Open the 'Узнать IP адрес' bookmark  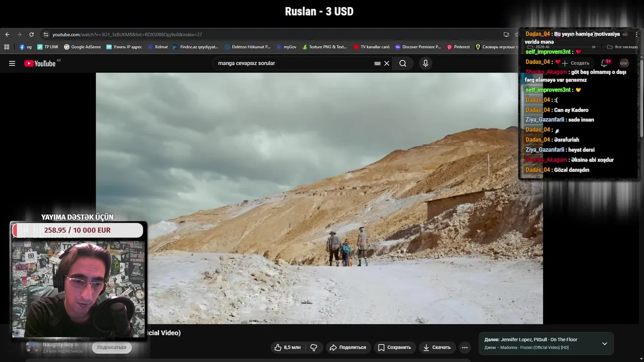point(124,47)
